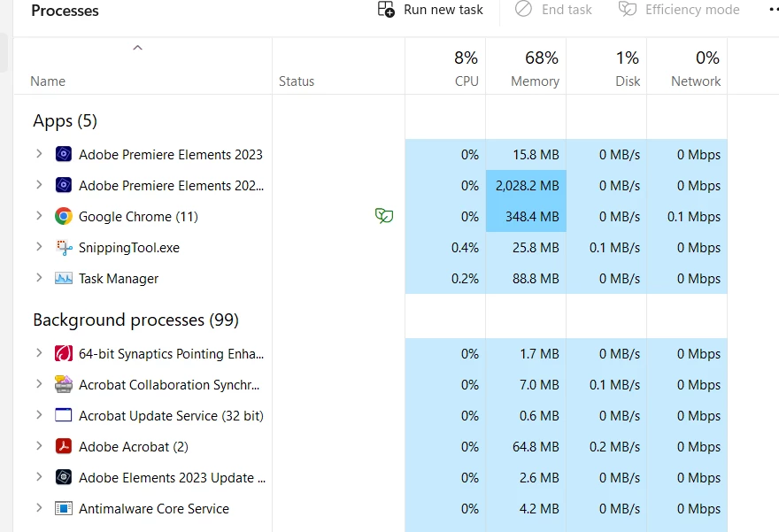Click the Adobe Premiere Elements 2023 app icon
779x532 pixels.
[x=64, y=155]
